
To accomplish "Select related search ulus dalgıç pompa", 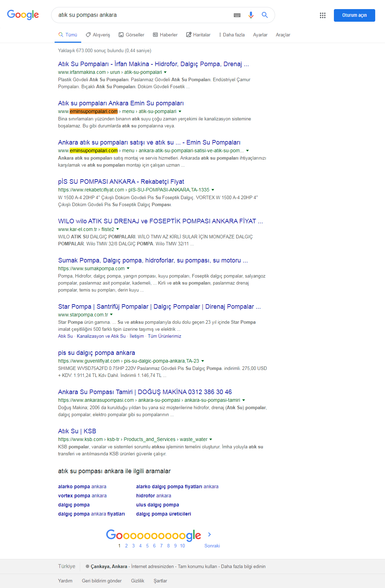I will coord(157,505).
